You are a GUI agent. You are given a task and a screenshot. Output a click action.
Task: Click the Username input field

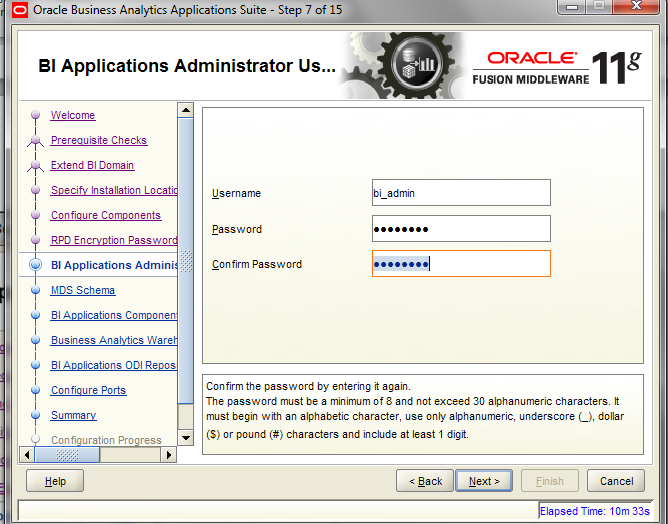point(461,193)
